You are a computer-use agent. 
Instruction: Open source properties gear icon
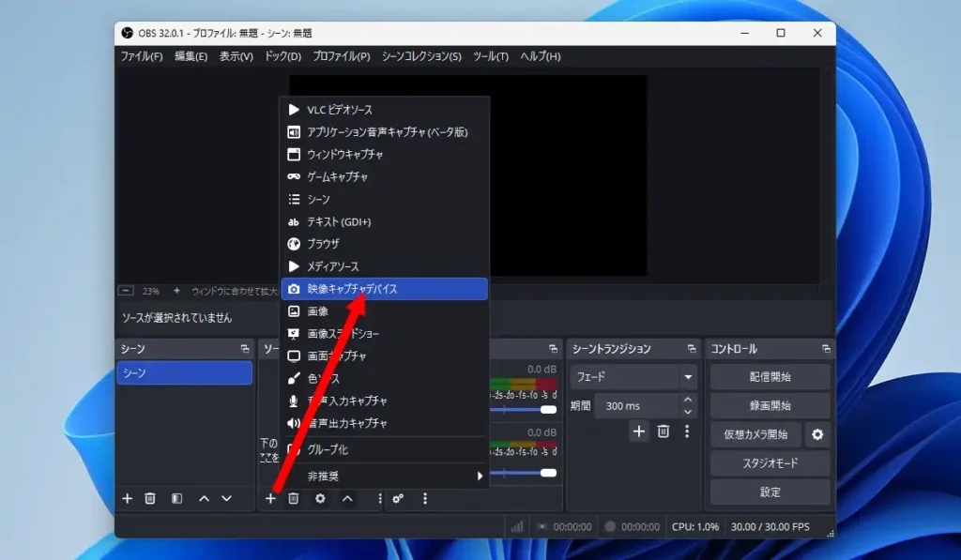point(320,498)
